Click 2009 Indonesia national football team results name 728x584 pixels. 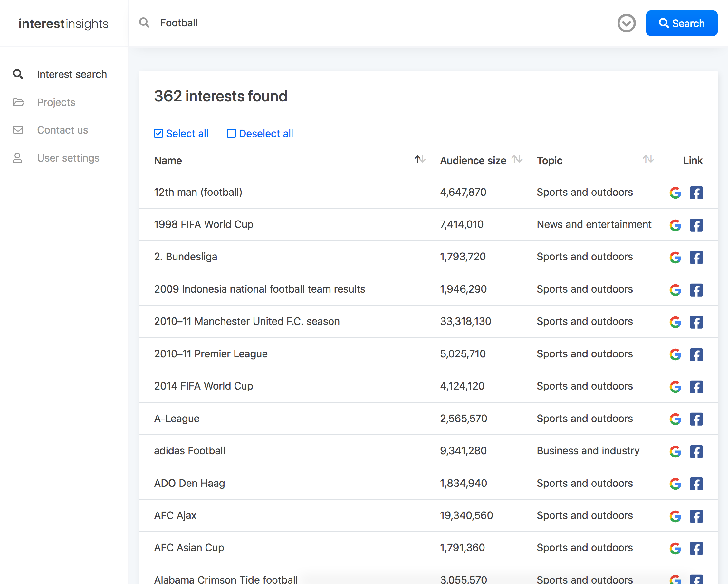(x=260, y=289)
